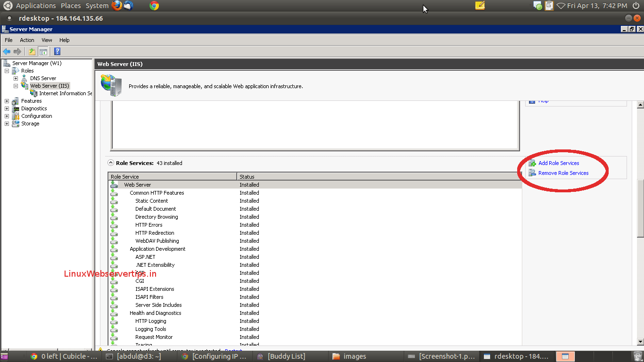Screen dimensions: 644x362
Task: Select the WebDAV Publishing row
Action: 315,241
